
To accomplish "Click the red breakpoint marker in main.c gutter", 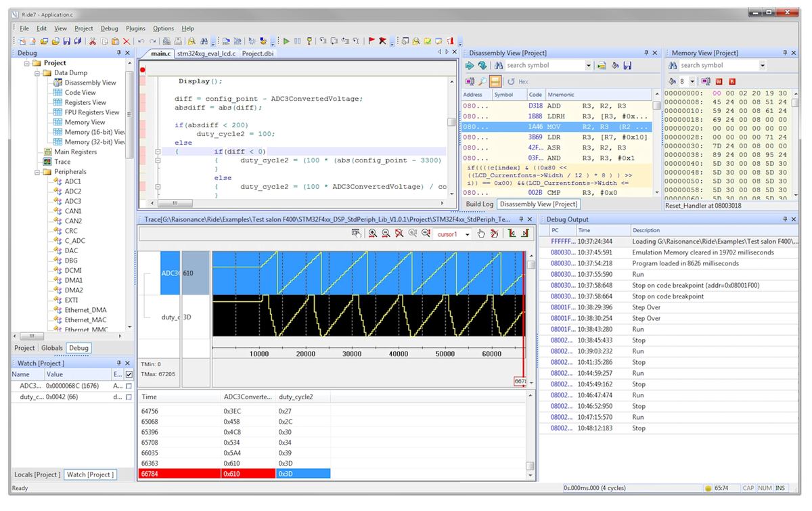I will click(142, 70).
